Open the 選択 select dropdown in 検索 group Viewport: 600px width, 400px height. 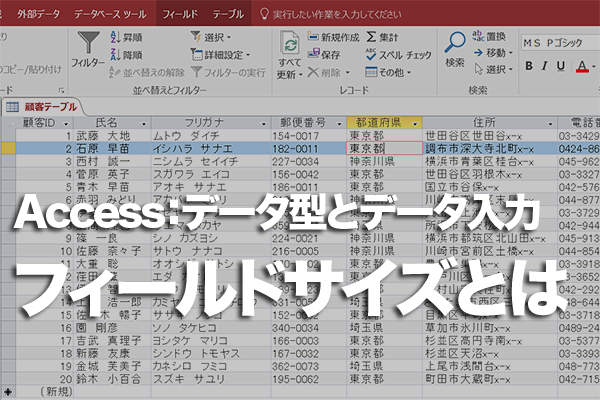pyautogui.click(x=493, y=69)
